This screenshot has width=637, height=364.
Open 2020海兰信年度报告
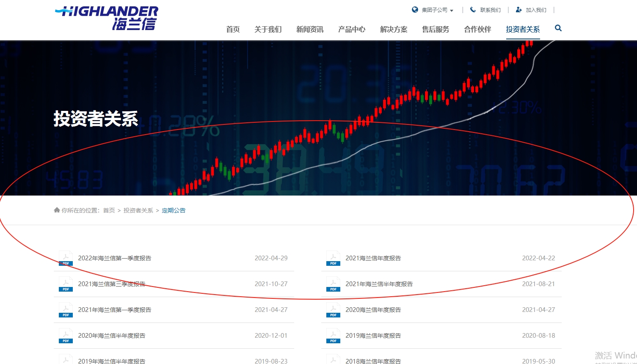click(x=373, y=310)
